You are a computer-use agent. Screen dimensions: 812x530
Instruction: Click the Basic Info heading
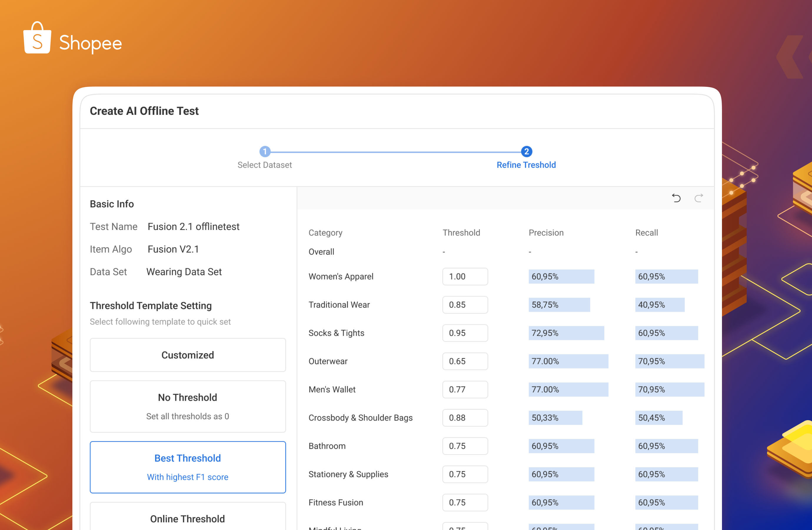tap(112, 204)
